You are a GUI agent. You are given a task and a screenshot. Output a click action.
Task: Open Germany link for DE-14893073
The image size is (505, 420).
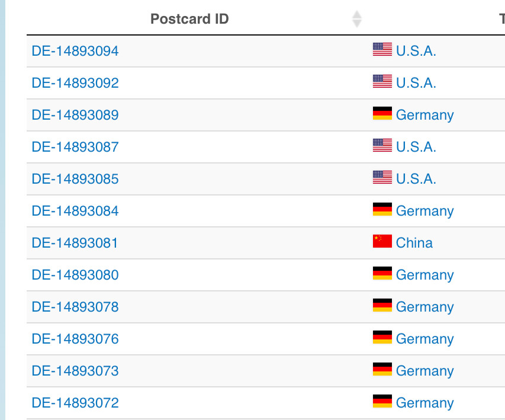coord(425,371)
